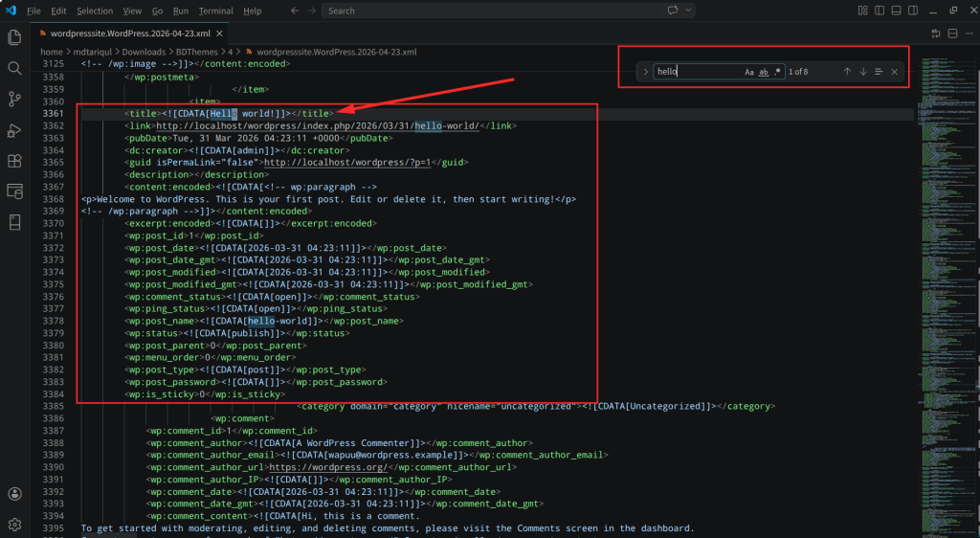
Task: Click the orange RSS file icon in breadcrumb
Action: tap(249, 52)
